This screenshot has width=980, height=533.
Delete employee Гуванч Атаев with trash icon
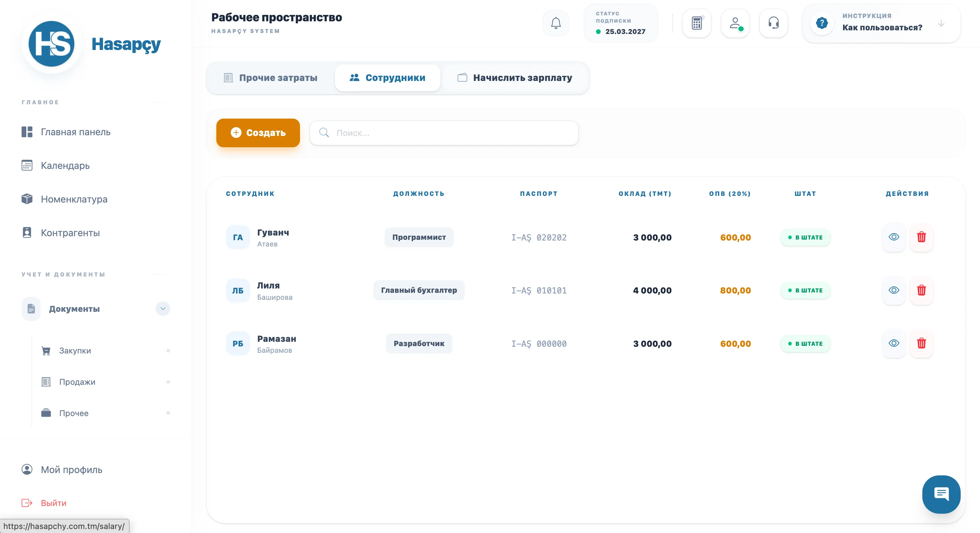921,237
